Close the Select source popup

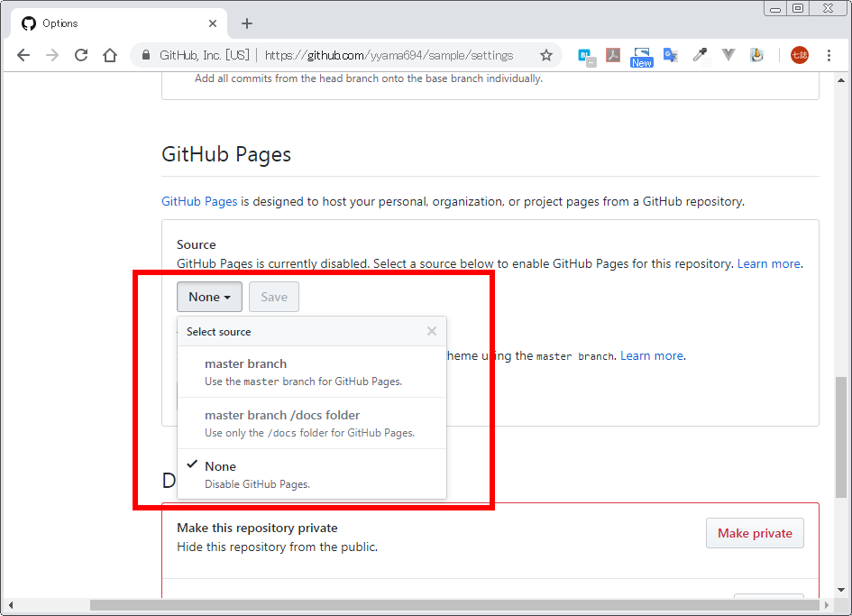432,331
